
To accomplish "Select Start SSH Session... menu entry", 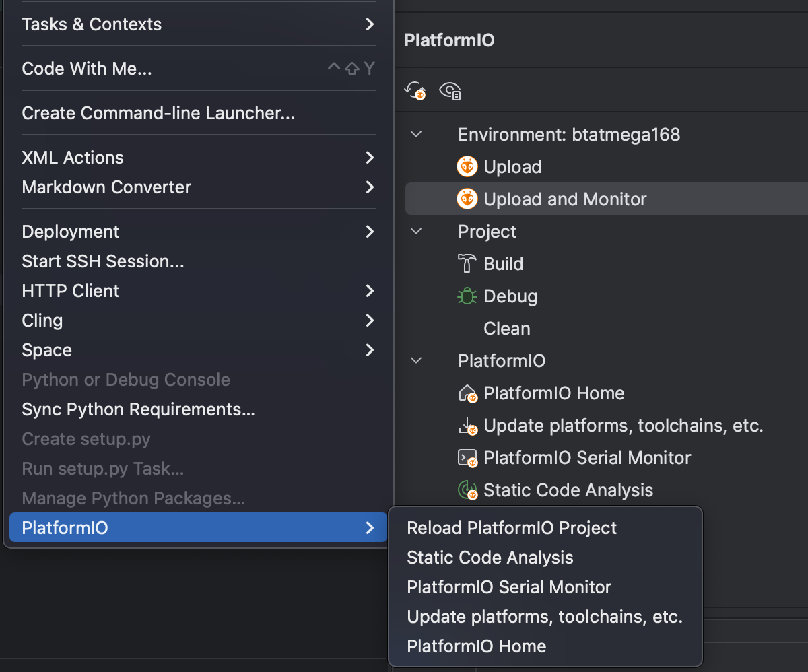I will (x=103, y=261).
